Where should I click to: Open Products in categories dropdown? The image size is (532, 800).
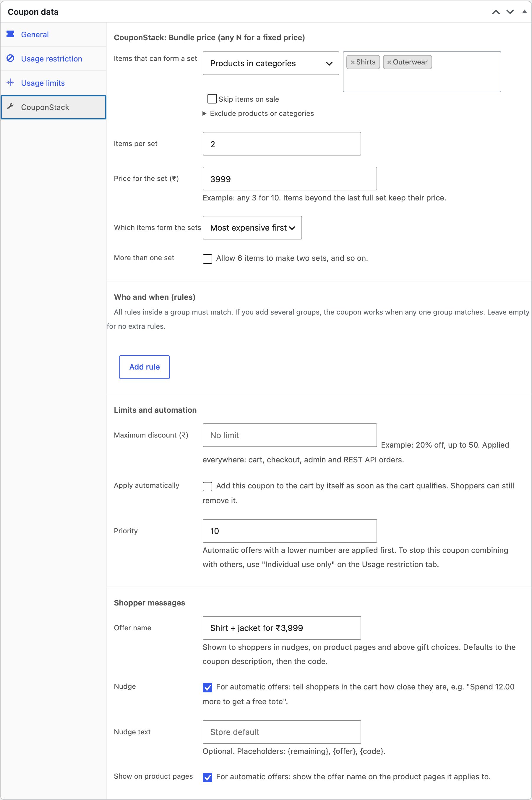tap(271, 63)
